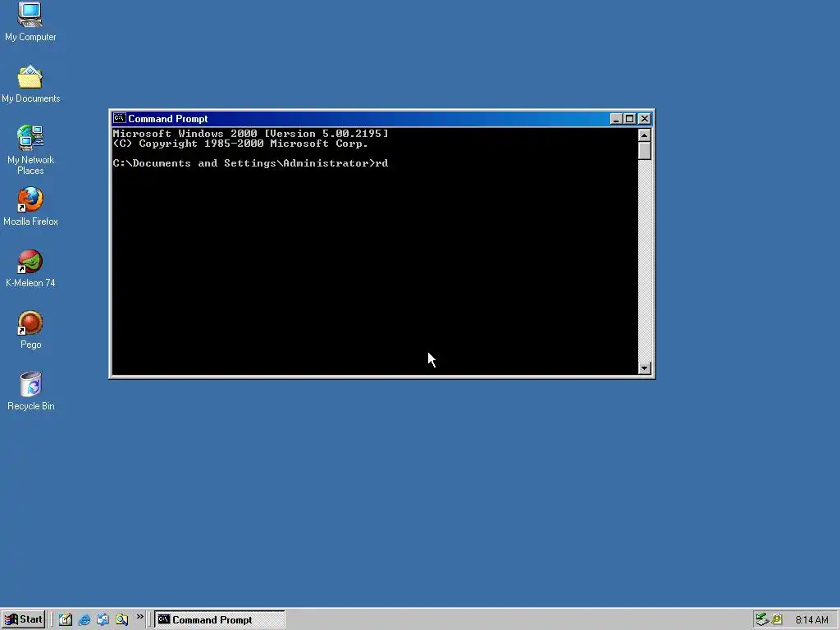
Task: Click the yellow key tray icon
Action: point(777,620)
